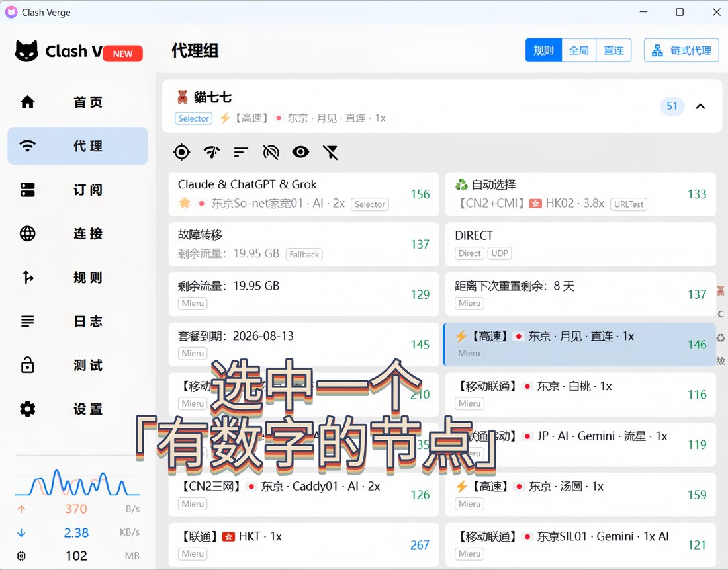The width and height of the screenshot is (728, 570).
Task: Open the 首页 home page
Action: point(77,102)
